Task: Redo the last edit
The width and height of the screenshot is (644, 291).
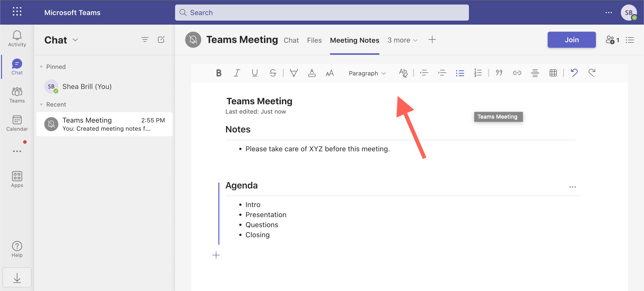Action: click(x=592, y=73)
